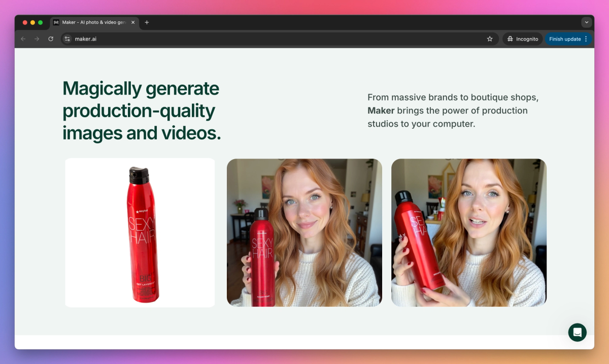
Task: Open the chat support widget
Action: tap(578, 333)
